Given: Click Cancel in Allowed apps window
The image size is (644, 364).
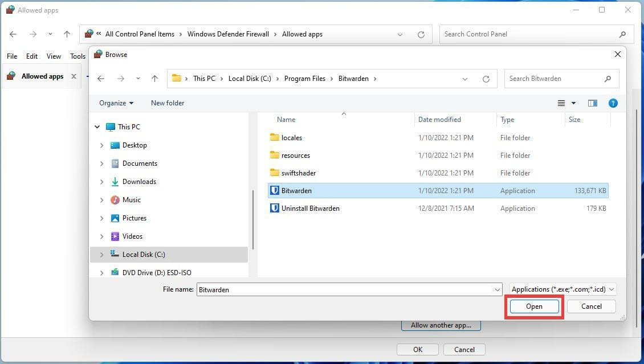Looking at the screenshot, I should pyautogui.click(x=464, y=350).
